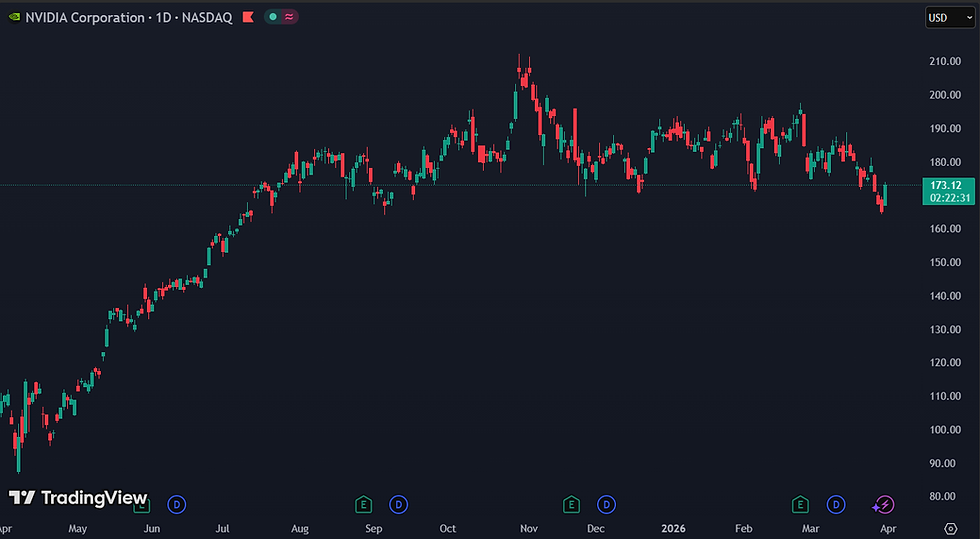Click the earnings E marker just before Mar
This screenshot has height=539, width=980.
pyautogui.click(x=800, y=504)
